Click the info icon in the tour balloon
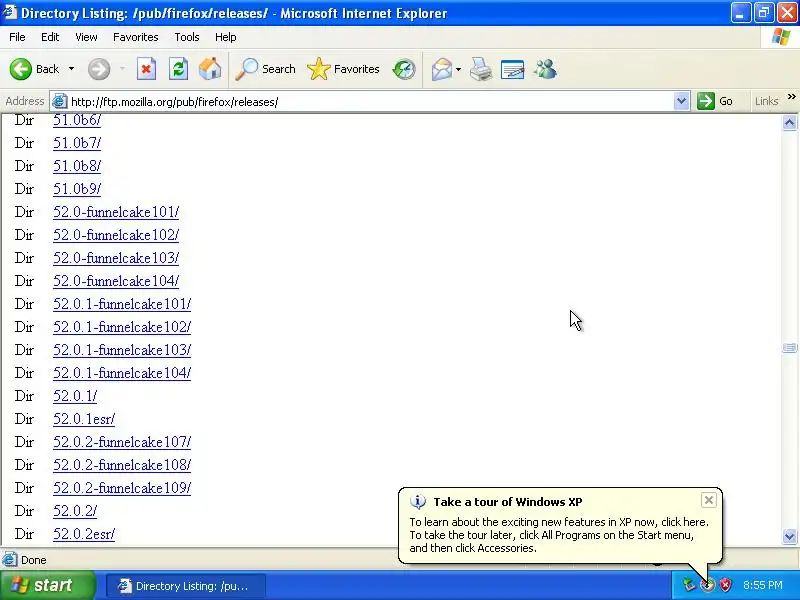Screen dimensions: 800x600 click(418, 502)
